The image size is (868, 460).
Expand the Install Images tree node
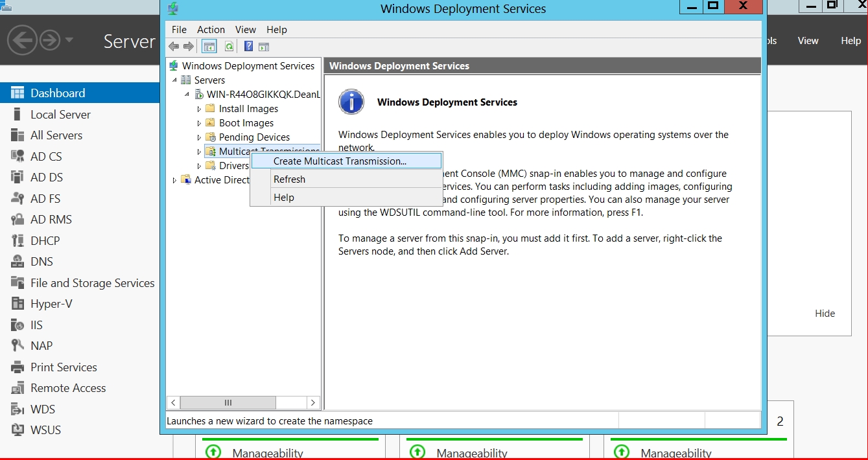click(199, 109)
